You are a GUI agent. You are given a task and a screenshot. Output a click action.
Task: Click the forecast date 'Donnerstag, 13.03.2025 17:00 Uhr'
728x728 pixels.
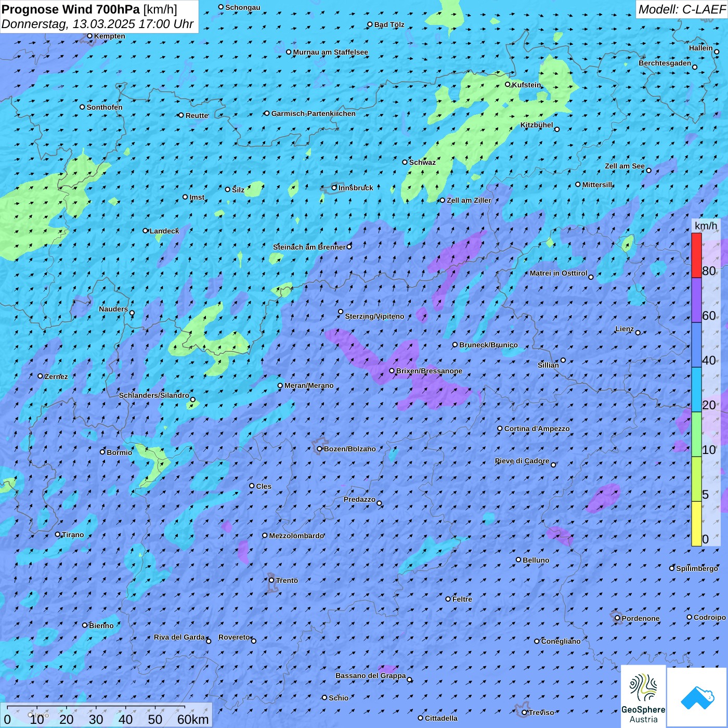click(97, 24)
